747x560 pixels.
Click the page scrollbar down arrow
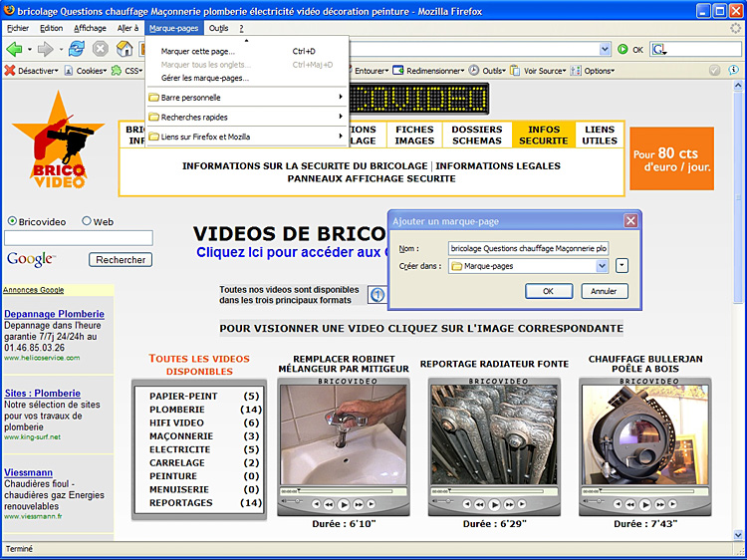tap(738, 535)
